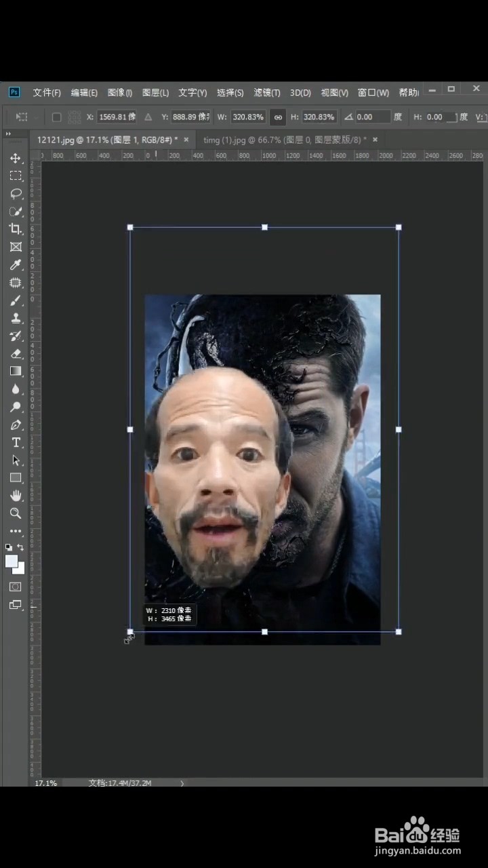Click the Photoshop Ps logo icon
This screenshot has width=488, height=868.
(x=15, y=92)
